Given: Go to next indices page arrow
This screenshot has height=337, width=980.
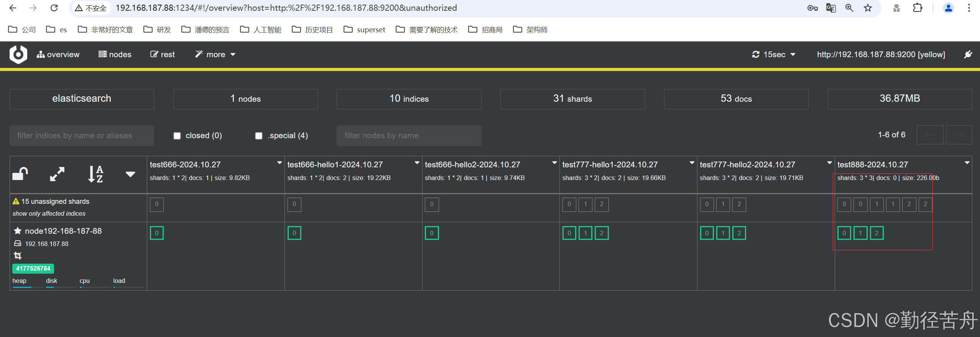Looking at the screenshot, I should coord(959,135).
